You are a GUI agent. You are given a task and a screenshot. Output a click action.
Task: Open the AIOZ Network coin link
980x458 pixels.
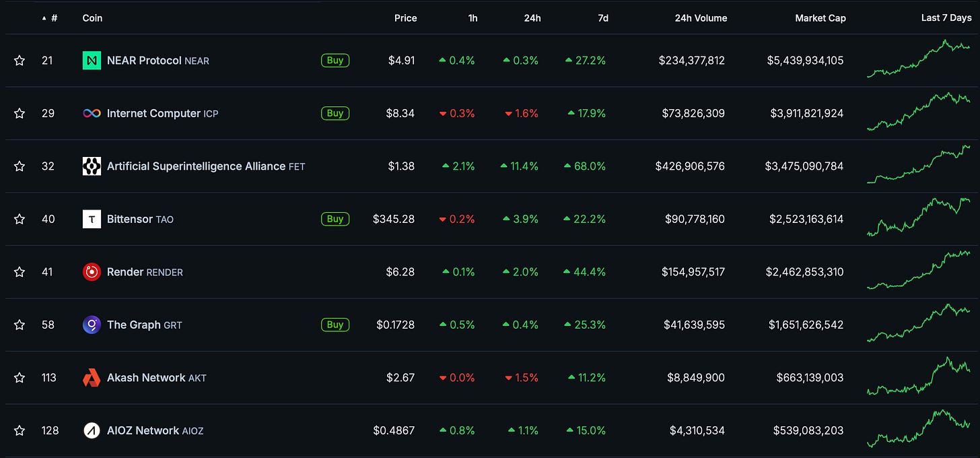[155, 430]
